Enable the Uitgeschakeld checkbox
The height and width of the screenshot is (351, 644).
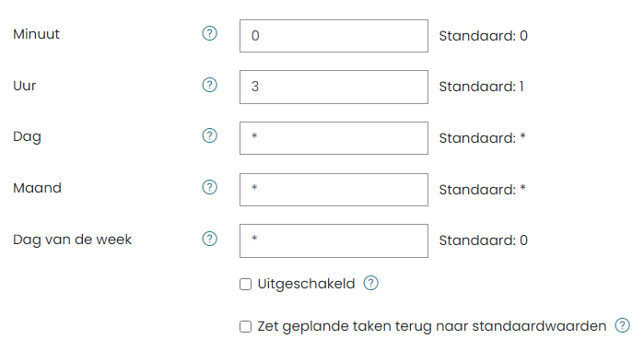coord(246,284)
